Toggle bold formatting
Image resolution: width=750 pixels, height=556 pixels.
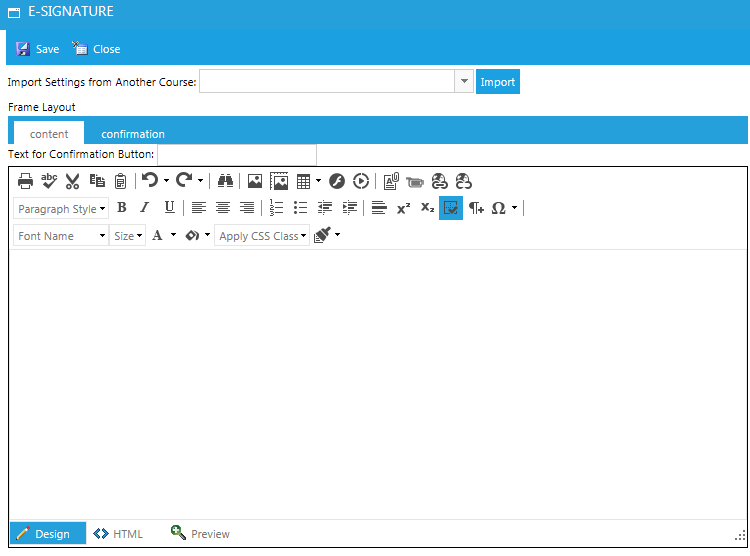tap(122, 208)
